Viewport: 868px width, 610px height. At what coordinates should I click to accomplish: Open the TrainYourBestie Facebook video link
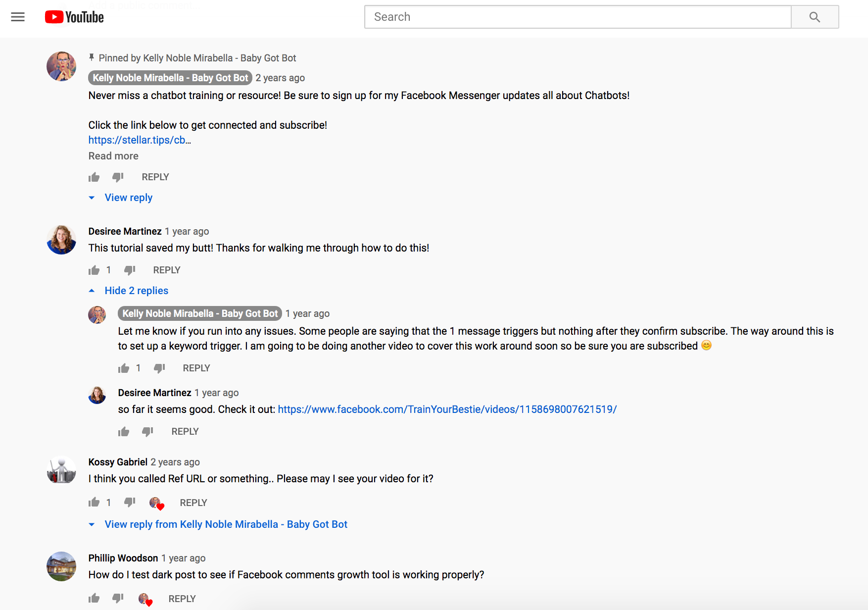pyautogui.click(x=447, y=409)
